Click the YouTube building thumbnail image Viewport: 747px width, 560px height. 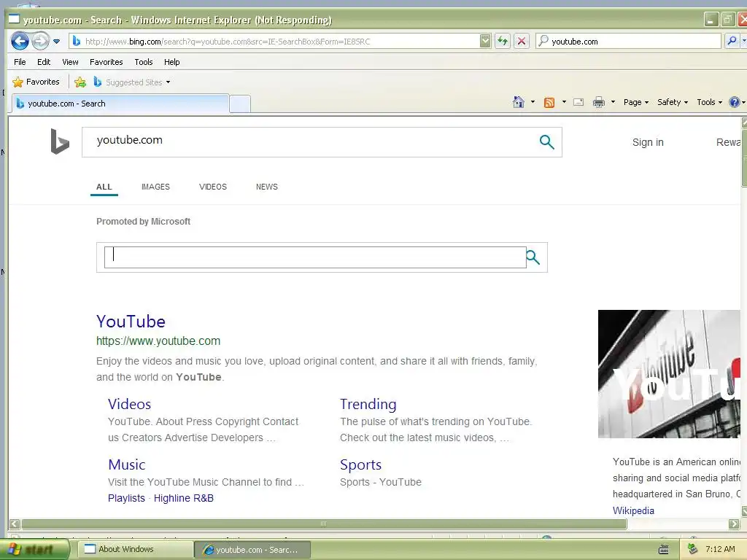click(x=669, y=374)
